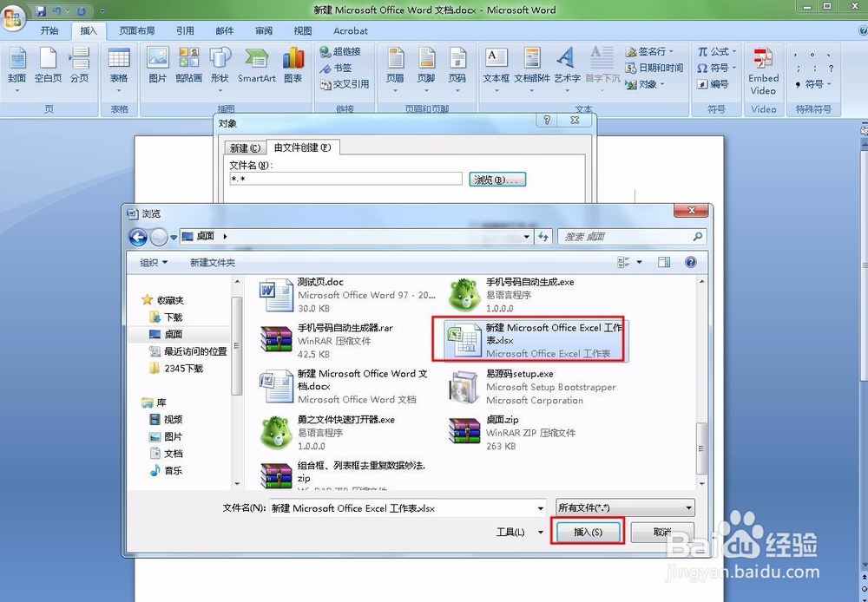The image size is (868, 602).
Task: Insert WordArt (艺术字)
Action: coord(565,65)
